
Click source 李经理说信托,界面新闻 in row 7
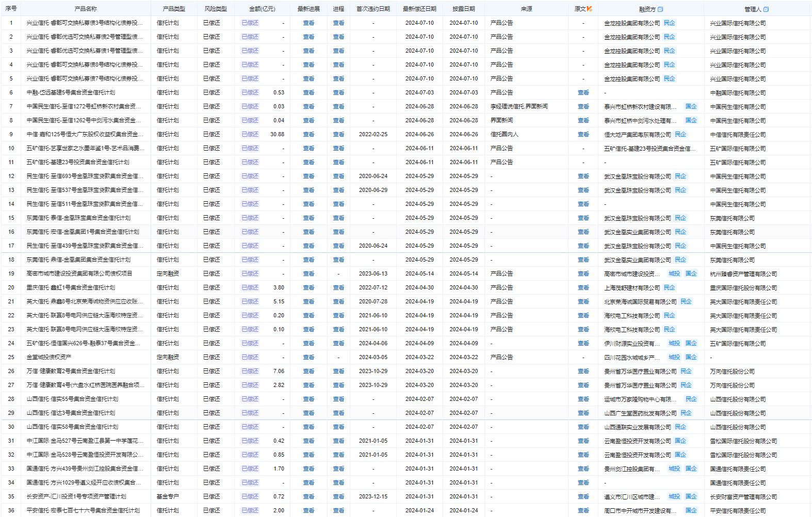click(x=519, y=107)
